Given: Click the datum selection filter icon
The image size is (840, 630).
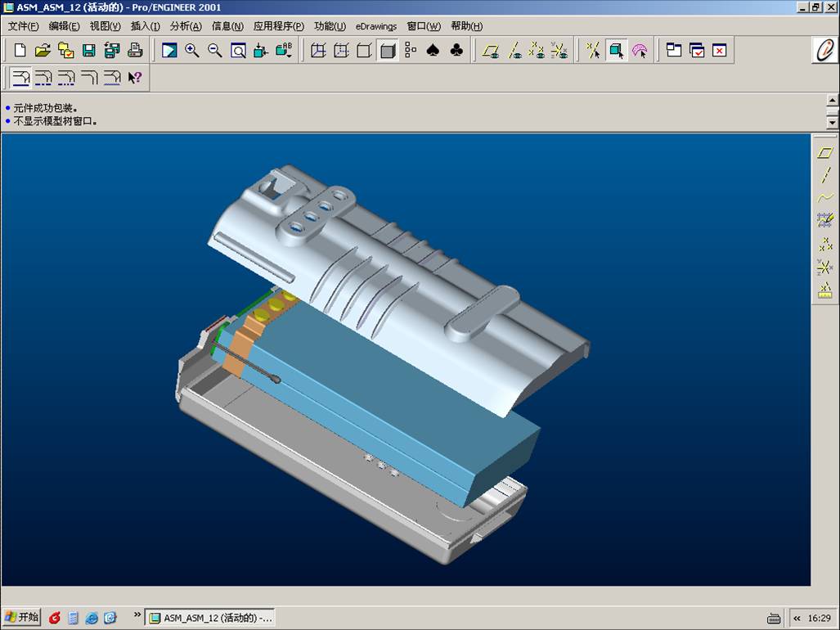Looking at the screenshot, I should (x=593, y=51).
